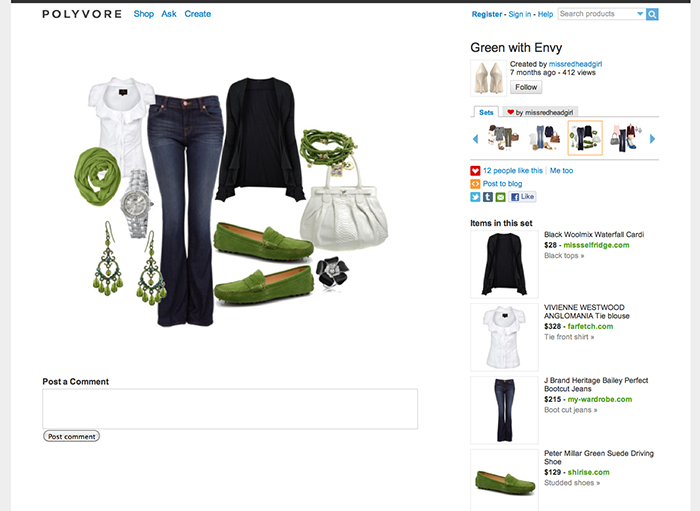Click the Facebook Like button
Screen dimensions: 700x511
522,197
